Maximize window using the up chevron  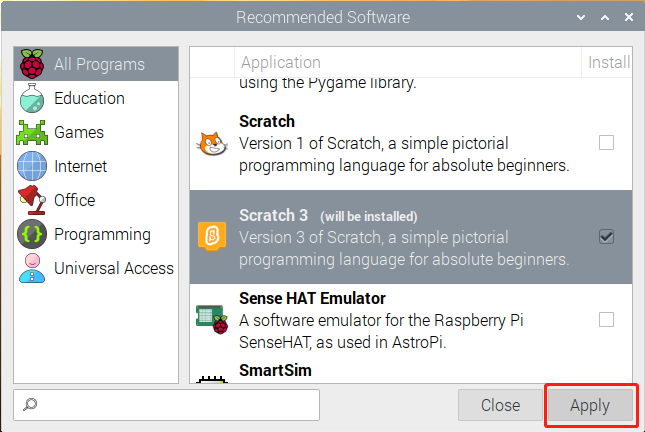pyautogui.click(x=605, y=17)
